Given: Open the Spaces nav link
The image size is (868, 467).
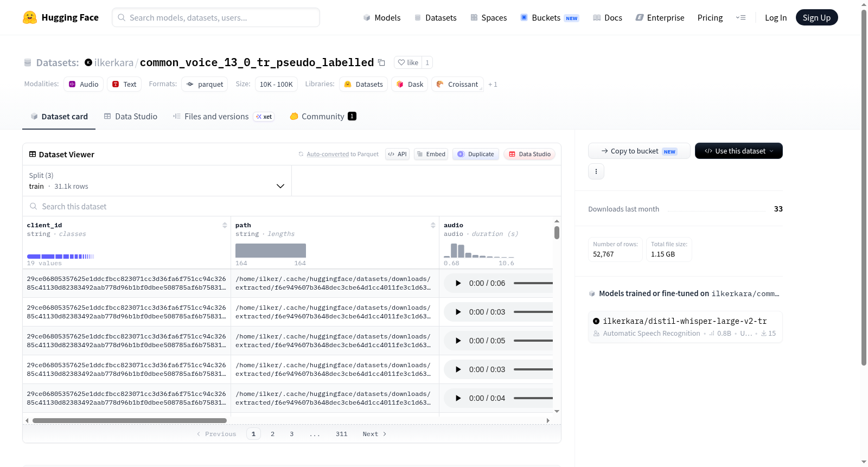Looking at the screenshot, I should point(488,17).
